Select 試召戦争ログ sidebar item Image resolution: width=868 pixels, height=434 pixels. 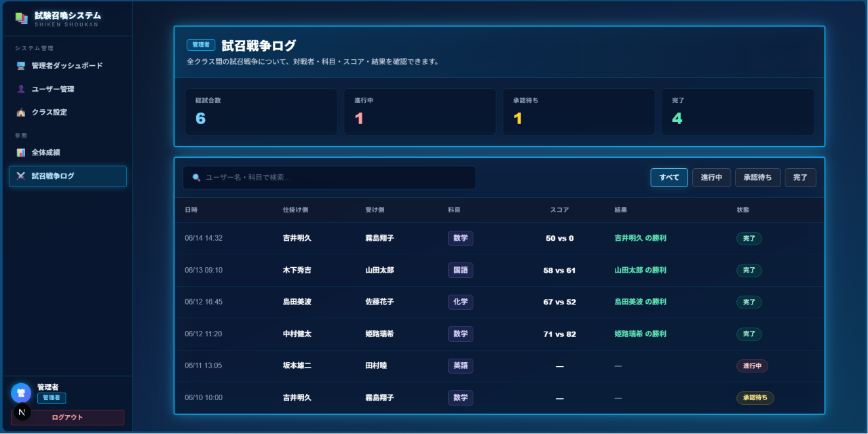pos(68,176)
